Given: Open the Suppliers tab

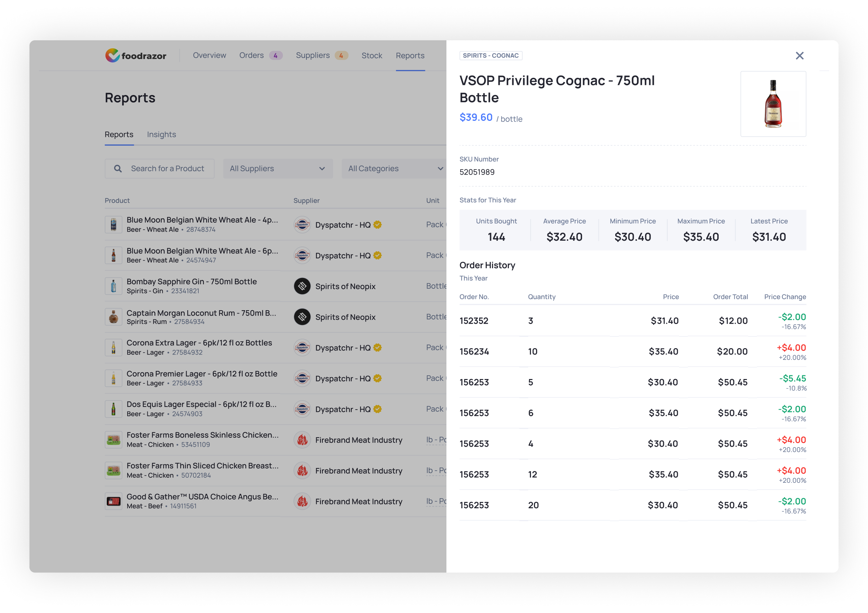Looking at the screenshot, I should tap(312, 55).
